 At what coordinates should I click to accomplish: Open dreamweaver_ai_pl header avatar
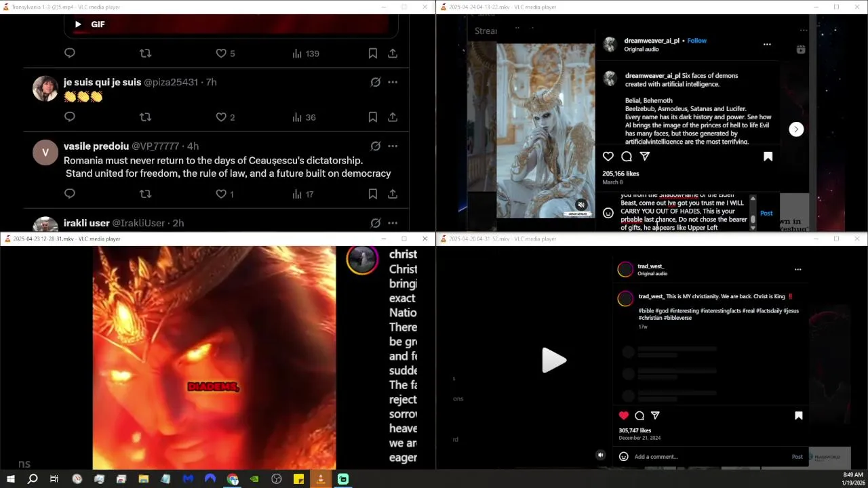click(x=610, y=45)
